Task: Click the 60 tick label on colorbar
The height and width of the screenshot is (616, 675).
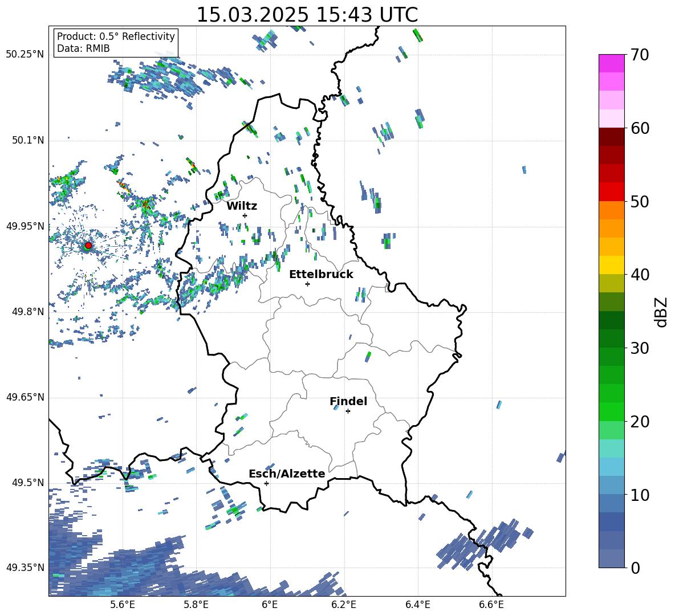Action: [640, 128]
